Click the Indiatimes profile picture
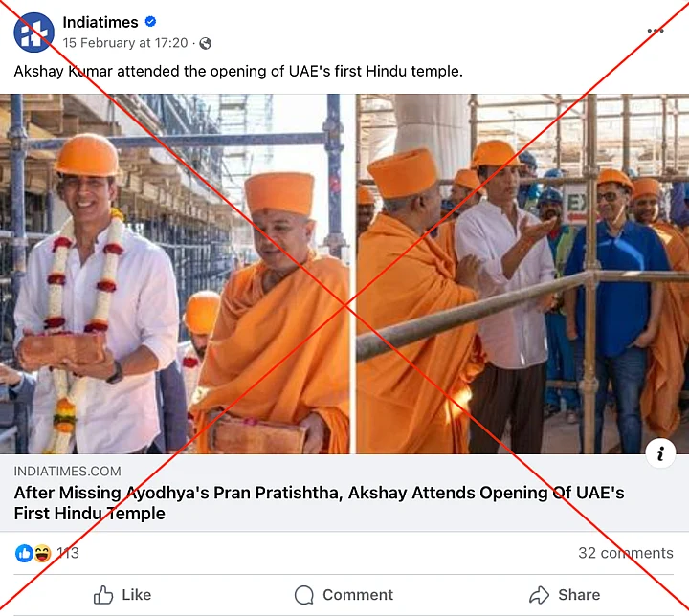The height and width of the screenshot is (616, 689). click(x=33, y=33)
